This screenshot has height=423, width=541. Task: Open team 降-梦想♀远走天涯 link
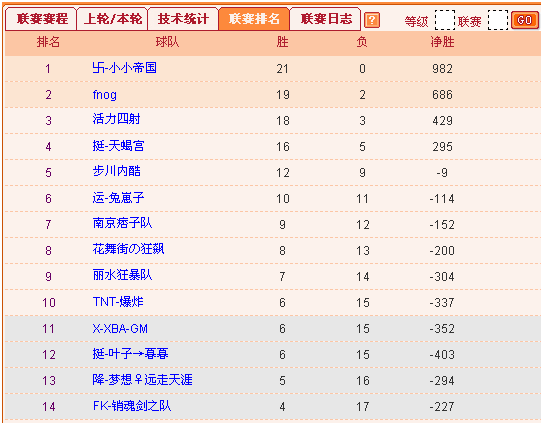[x=142, y=380]
